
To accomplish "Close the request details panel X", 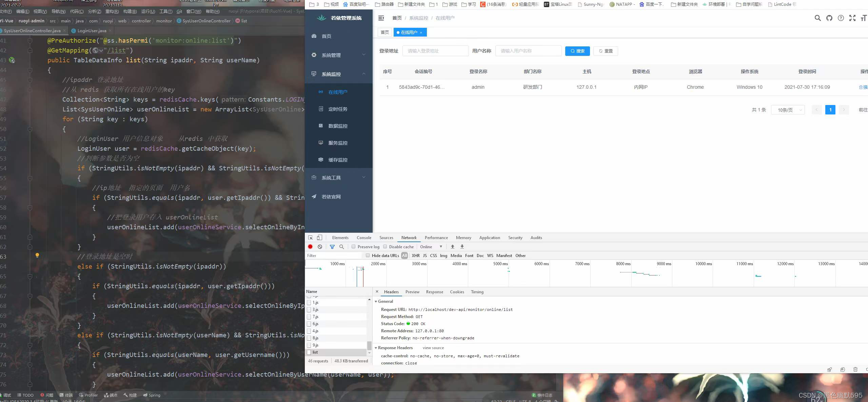I will point(377,292).
